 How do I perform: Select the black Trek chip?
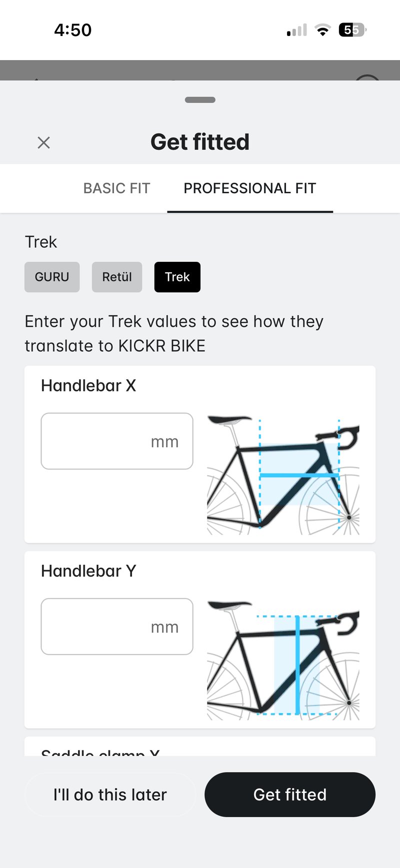pos(177,277)
